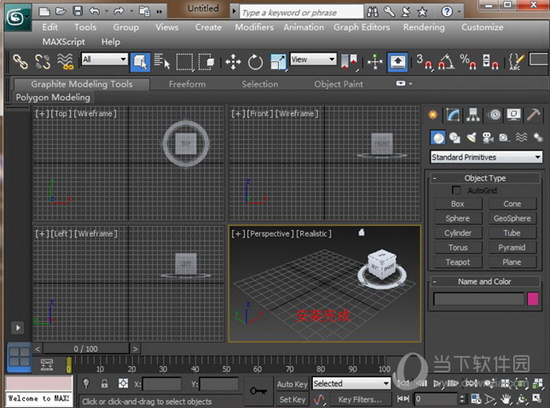Select the Shapes category button
Screen dimensions: 550x408
point(455,138)
